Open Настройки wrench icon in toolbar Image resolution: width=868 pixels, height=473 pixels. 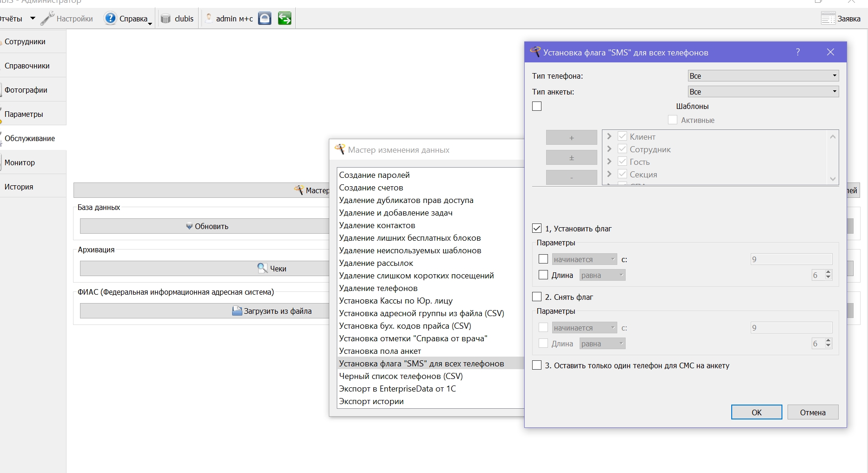pyautogui.click(x=47, y=19)
